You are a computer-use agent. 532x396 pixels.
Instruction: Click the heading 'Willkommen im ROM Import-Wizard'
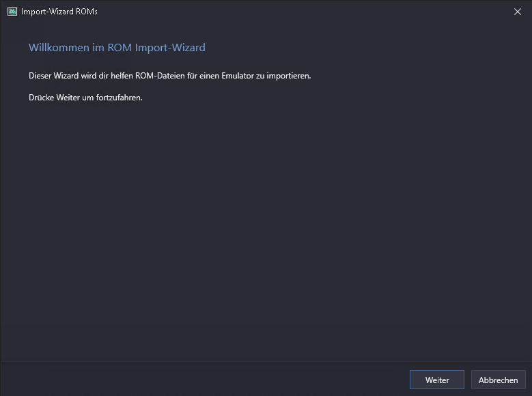click(117, 48)
